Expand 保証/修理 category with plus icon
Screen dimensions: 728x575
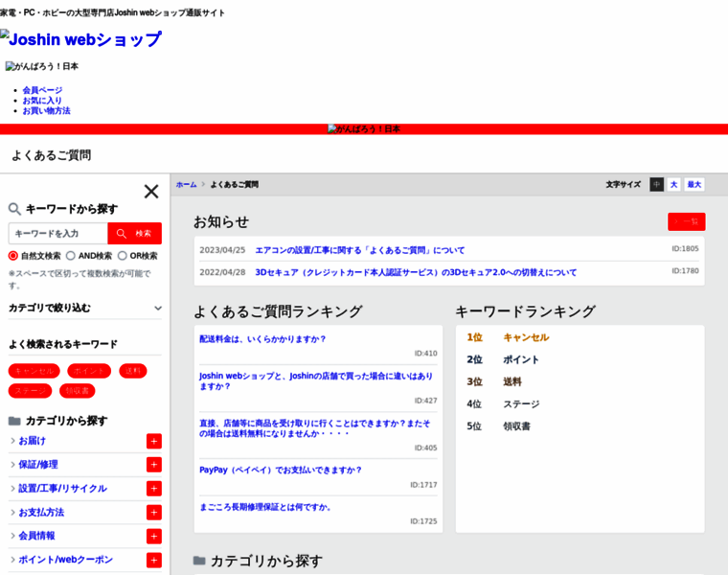(x=154, y=465)
